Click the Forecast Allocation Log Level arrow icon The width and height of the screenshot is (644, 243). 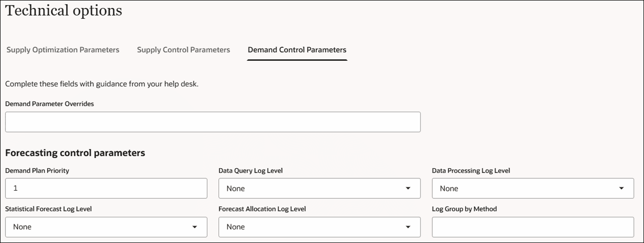408,227
